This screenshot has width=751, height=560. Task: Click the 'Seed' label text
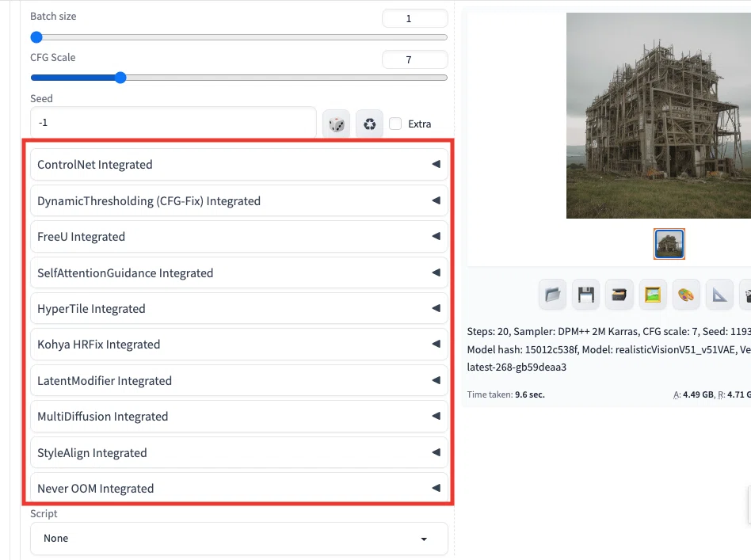coord(41,99)
